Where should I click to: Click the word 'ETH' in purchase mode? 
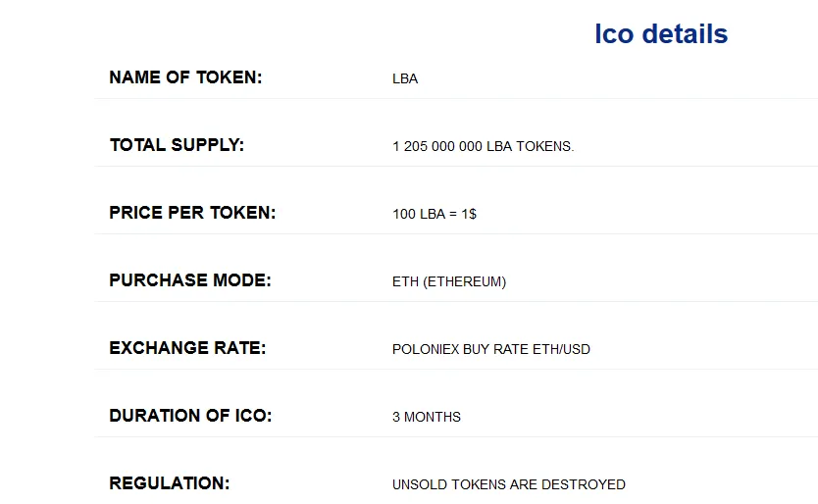tap(405, 281)
